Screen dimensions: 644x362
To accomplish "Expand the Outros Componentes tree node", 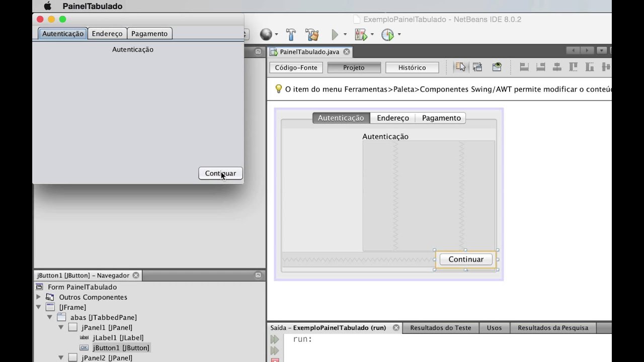I will [x=39, y=297].
